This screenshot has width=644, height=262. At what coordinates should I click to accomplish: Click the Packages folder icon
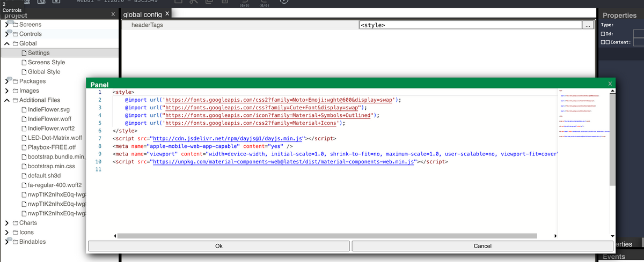coord(15,81)
